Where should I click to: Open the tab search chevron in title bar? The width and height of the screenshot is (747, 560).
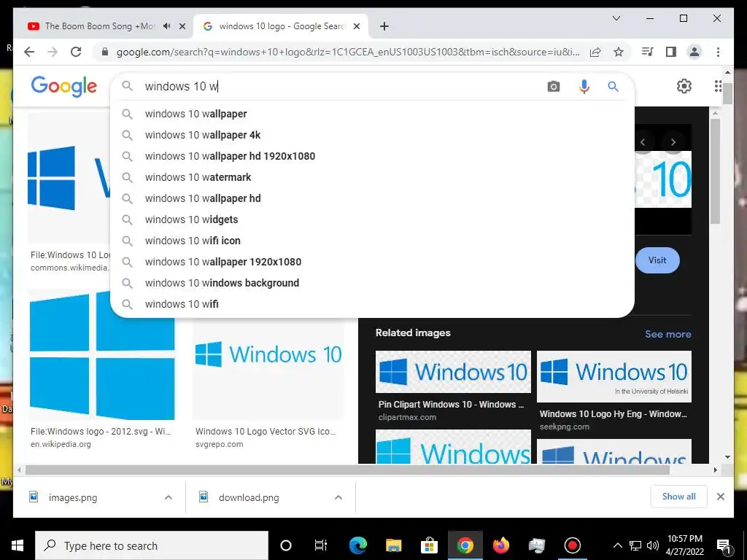[x=616, y=18]
